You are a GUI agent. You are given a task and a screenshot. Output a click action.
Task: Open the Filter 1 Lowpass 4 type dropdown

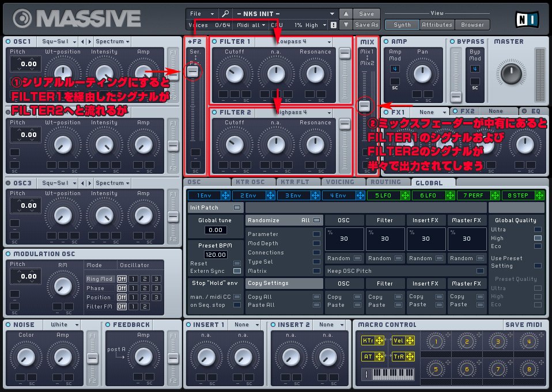294,42
